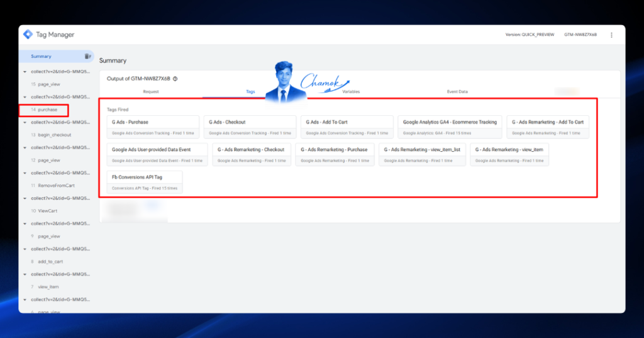644x338 pixels.
Task: Open Google Ads User-provided Data Event tag
Action: [157, 155]
